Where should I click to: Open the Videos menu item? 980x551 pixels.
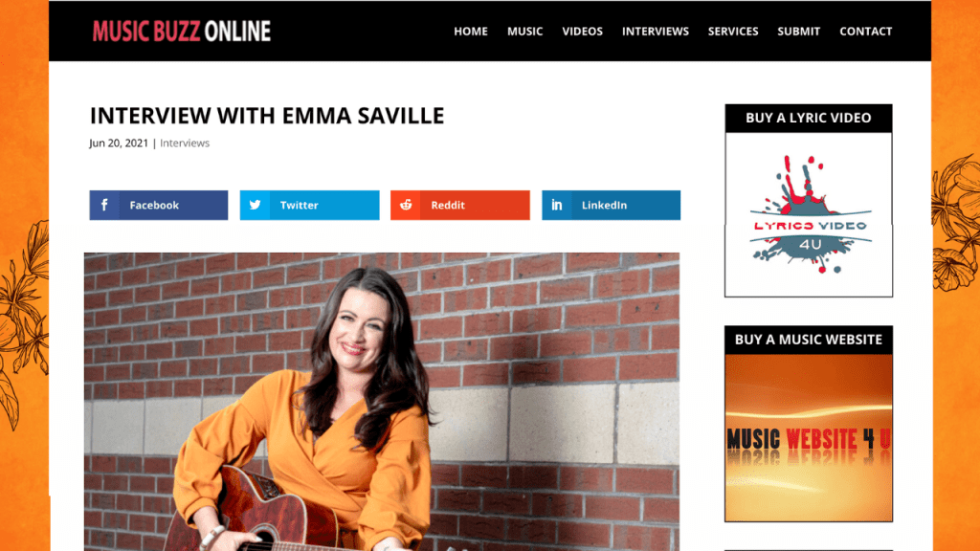582,32
